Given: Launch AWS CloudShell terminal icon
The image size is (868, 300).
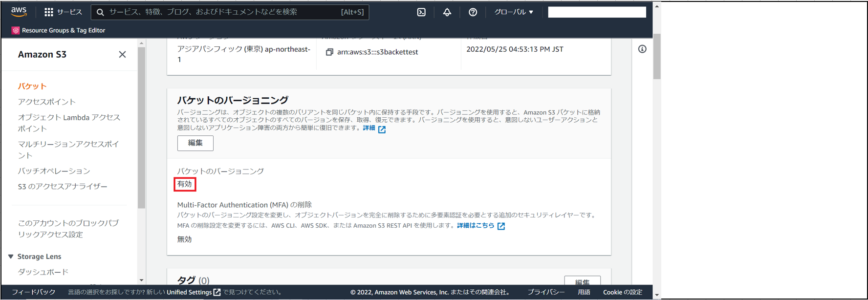Looking at the screenshot, I should 421,12.
